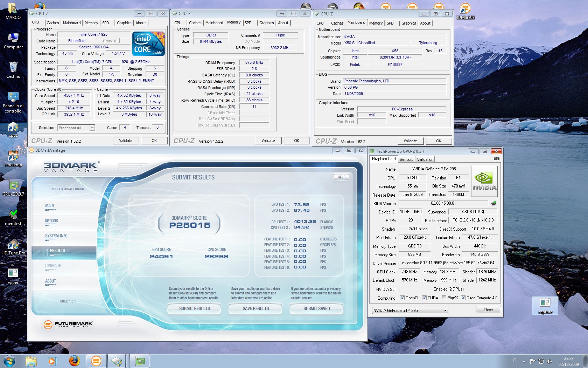Select the cpuz desktop shortcut
Image resolution: width=588 pixels, height=368 pixels.
point(13,130)
